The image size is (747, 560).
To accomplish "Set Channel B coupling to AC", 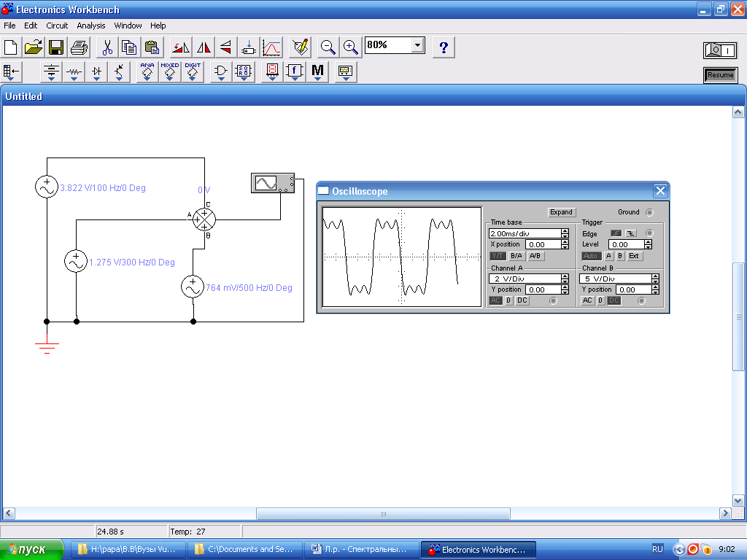I will 587,300.
